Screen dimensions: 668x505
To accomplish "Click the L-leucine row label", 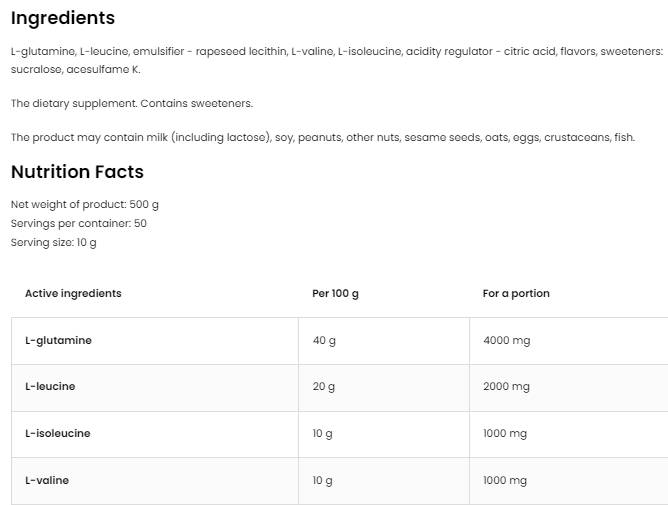I will coord(50,386).
